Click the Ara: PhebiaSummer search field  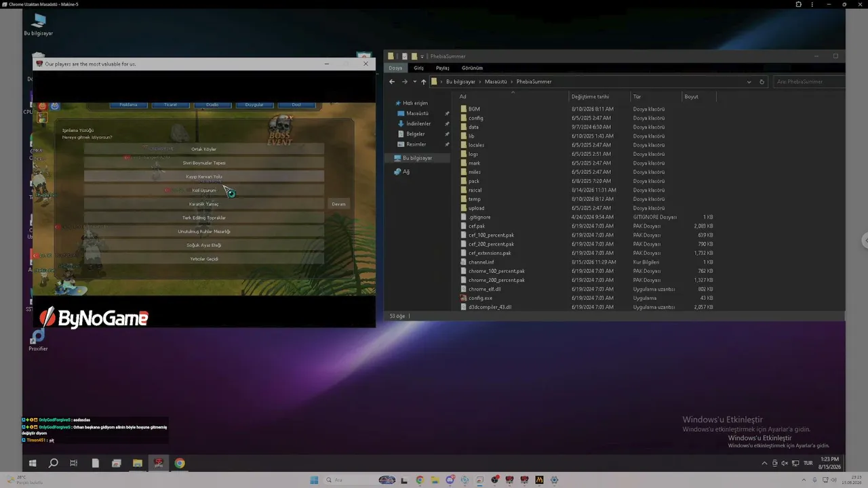click(809, 82)
